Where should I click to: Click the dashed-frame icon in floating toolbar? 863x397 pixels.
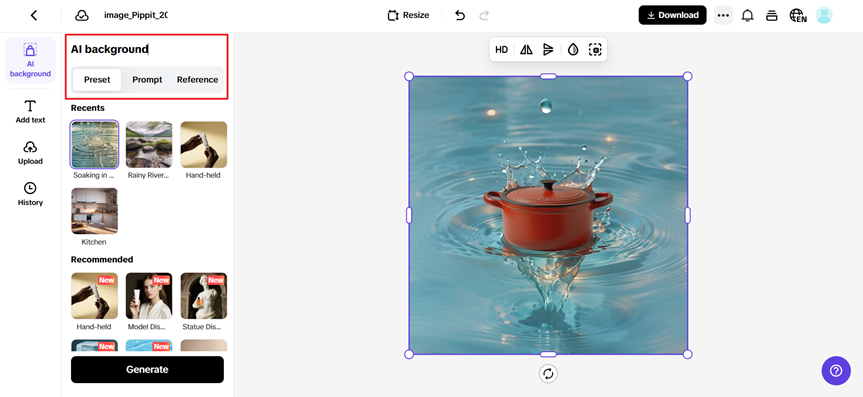[x=595, y=50]
